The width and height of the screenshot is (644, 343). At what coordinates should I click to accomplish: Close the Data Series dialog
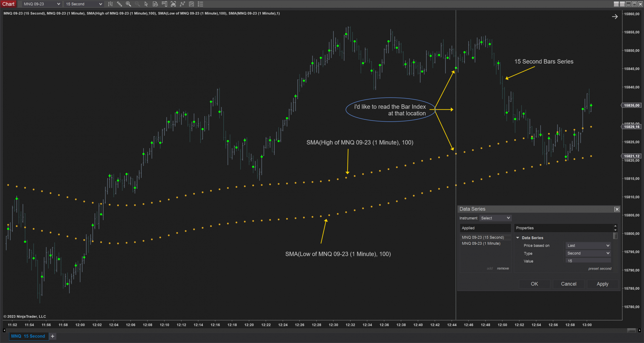pos(617,209)
